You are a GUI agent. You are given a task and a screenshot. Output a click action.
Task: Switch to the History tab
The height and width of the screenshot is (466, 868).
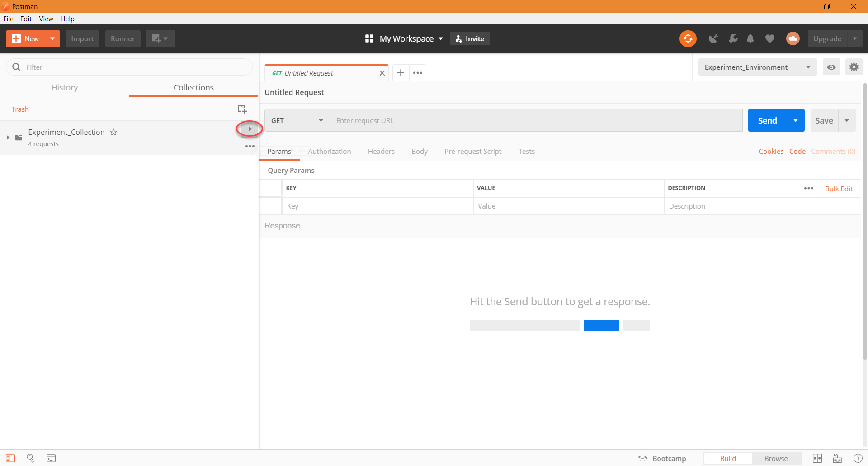tap(65, 87)
